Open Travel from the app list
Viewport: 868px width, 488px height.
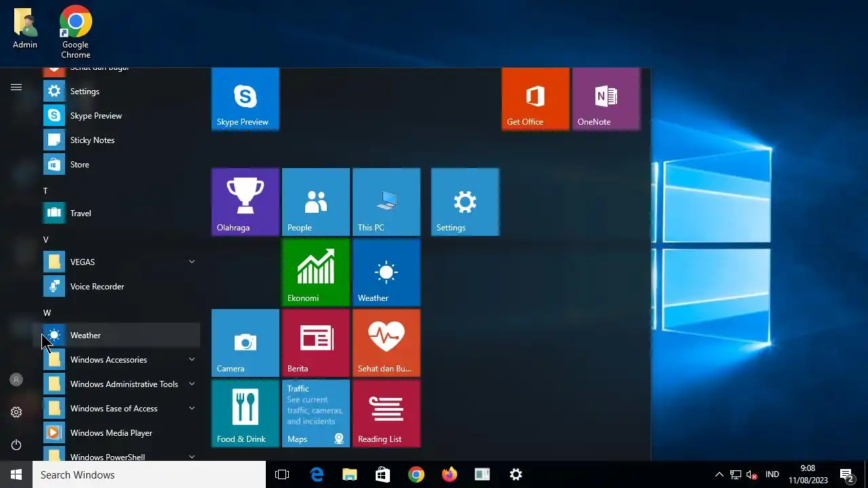(121, 213)
